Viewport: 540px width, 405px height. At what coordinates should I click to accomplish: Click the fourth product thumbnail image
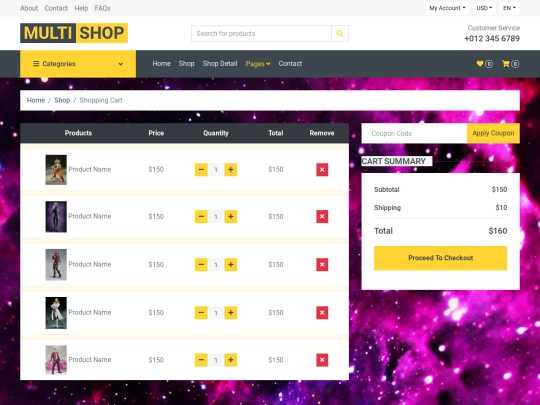click(x=56, y=313)
